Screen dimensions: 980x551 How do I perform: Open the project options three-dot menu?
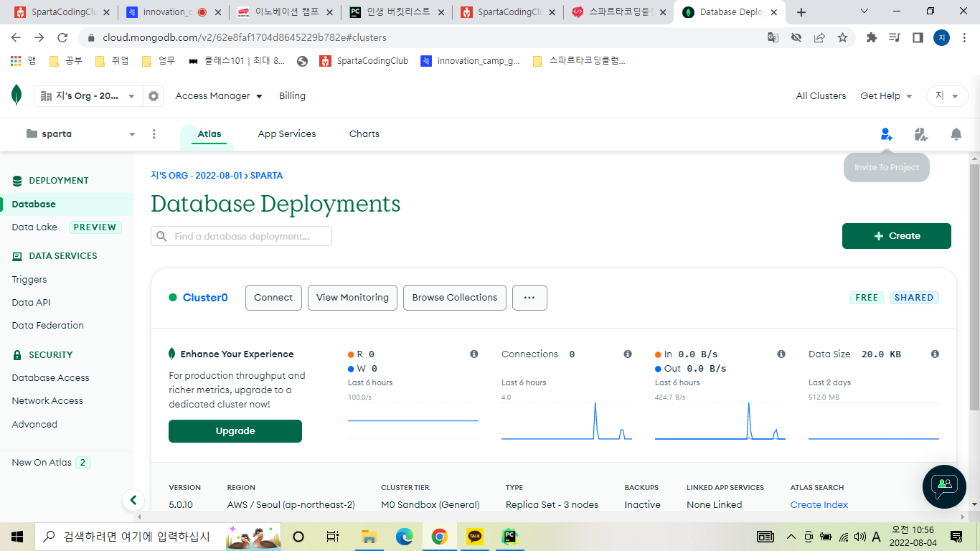click(154, 134)
